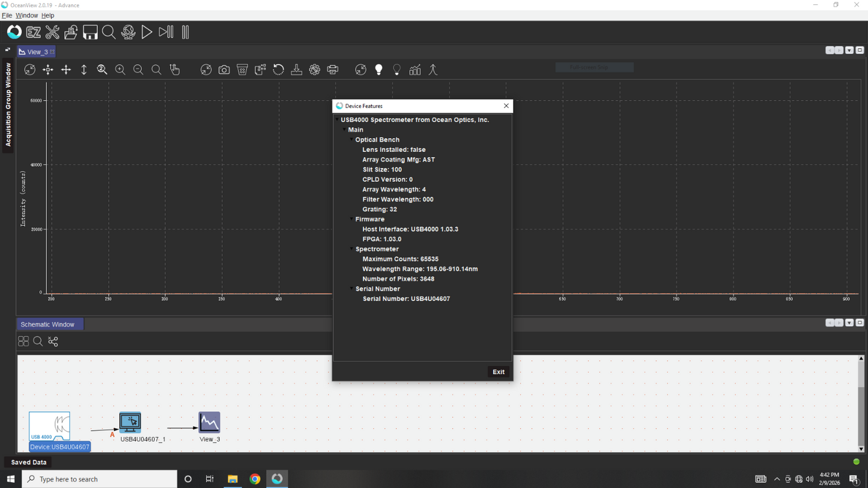Image resolution: width=868 pixels, height=488 pixels.
Task: Open the EZ quick view mode
Action: click(x=34, y=32)
